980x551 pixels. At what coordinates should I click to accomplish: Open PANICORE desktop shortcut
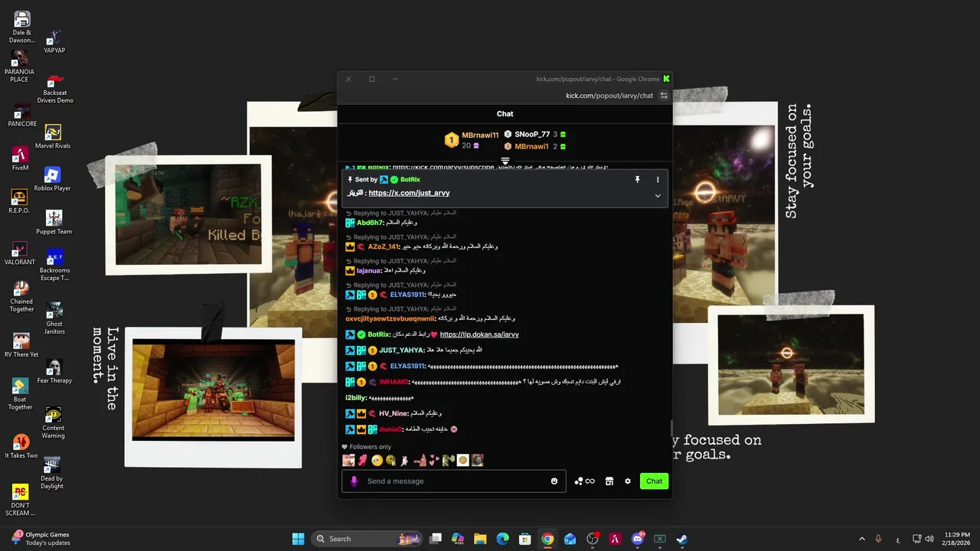(22, 114)
